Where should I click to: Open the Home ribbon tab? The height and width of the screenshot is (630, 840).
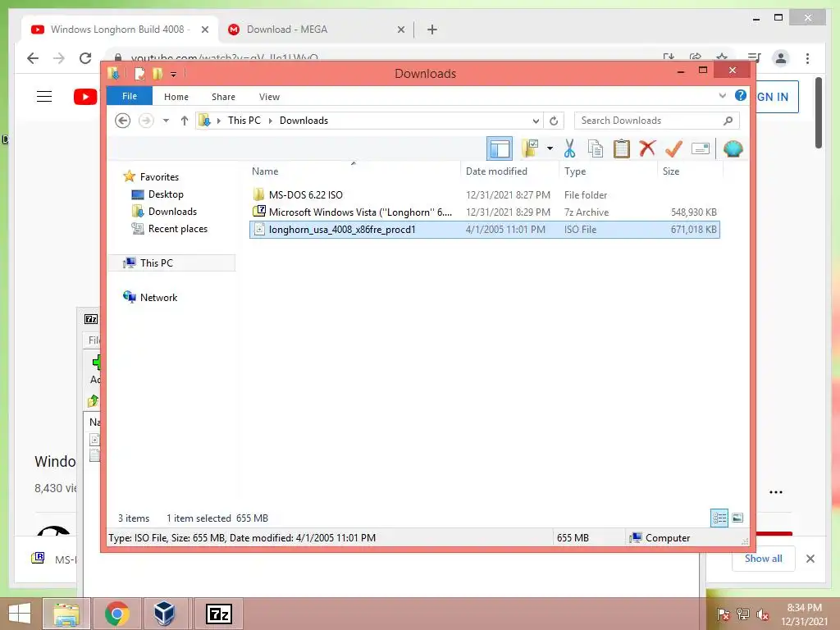[176, 97]
